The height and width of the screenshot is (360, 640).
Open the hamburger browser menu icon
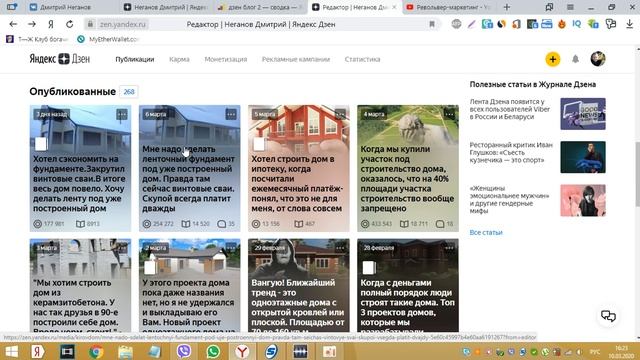tap(570, 7)
